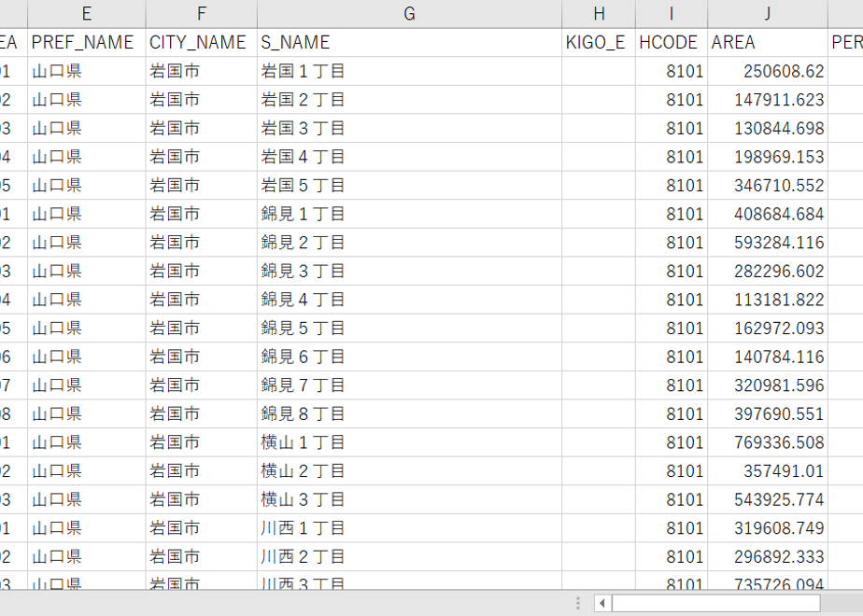Click the sheet tab splitter dots handle

coord(578,603)
